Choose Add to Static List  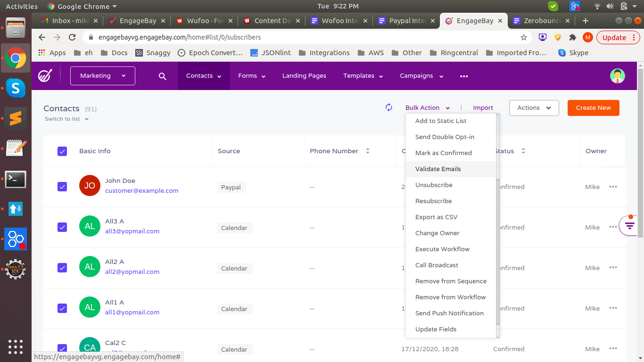click(451, 121)
